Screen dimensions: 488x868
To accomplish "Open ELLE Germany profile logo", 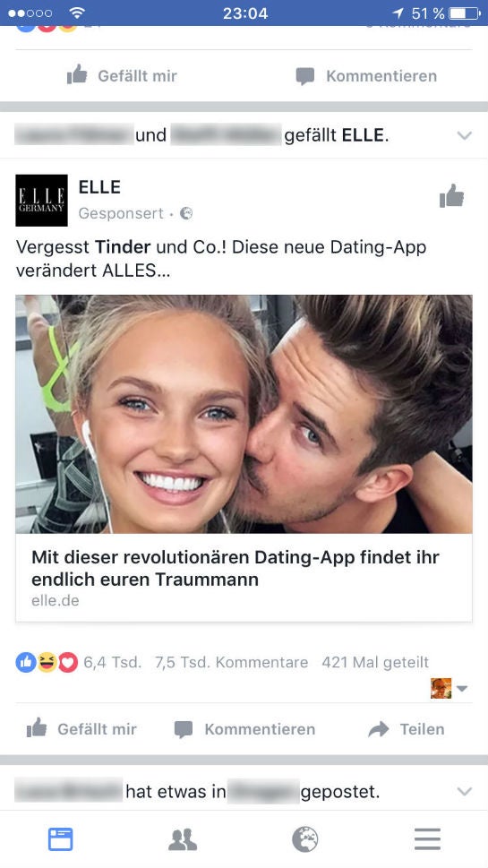I will 41,201.
